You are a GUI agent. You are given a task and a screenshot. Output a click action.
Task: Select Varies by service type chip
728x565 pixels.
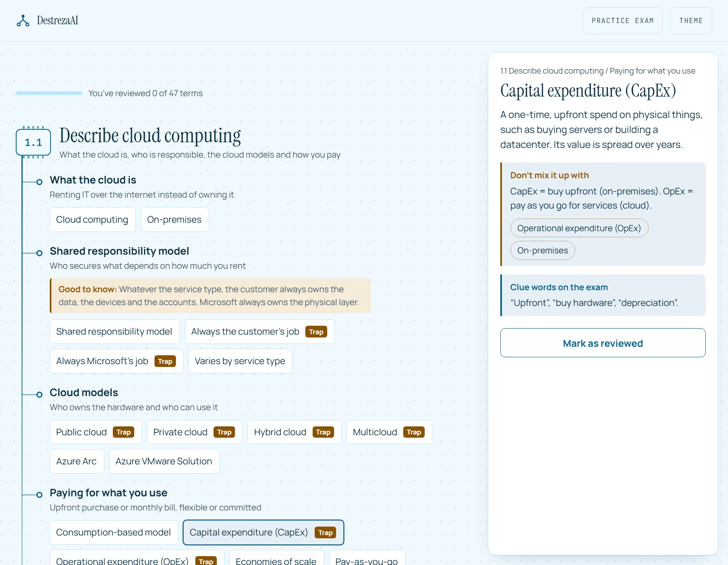pos(240,361)
